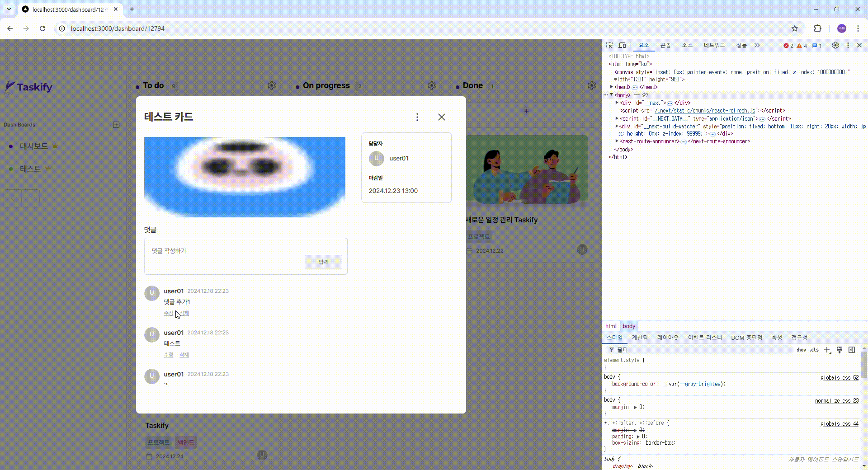Open the normalize.css:23 source link

point(837,401)
